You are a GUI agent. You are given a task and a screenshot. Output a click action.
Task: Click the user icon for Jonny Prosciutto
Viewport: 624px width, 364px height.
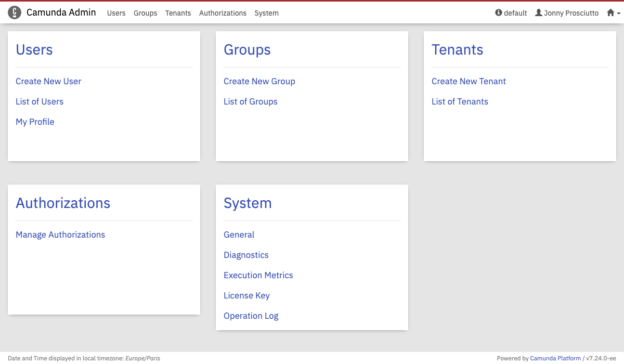coord(539,13)
